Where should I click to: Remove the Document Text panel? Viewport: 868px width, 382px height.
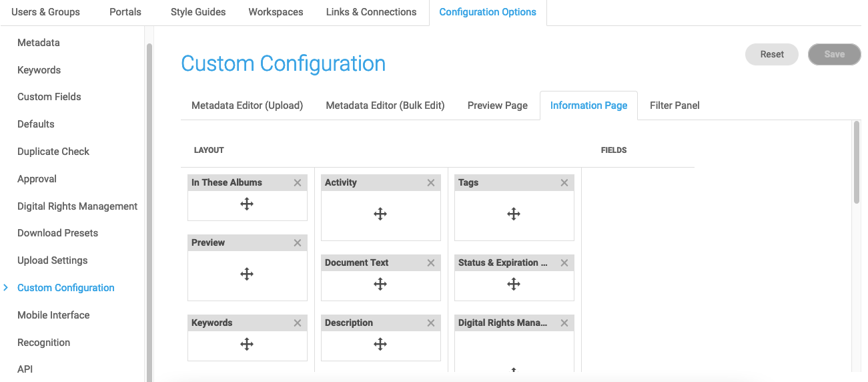click(431, 263)
